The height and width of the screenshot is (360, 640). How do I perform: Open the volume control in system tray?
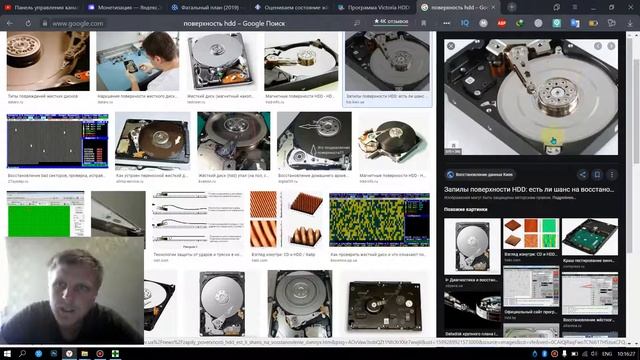click(x=594, y=354)
